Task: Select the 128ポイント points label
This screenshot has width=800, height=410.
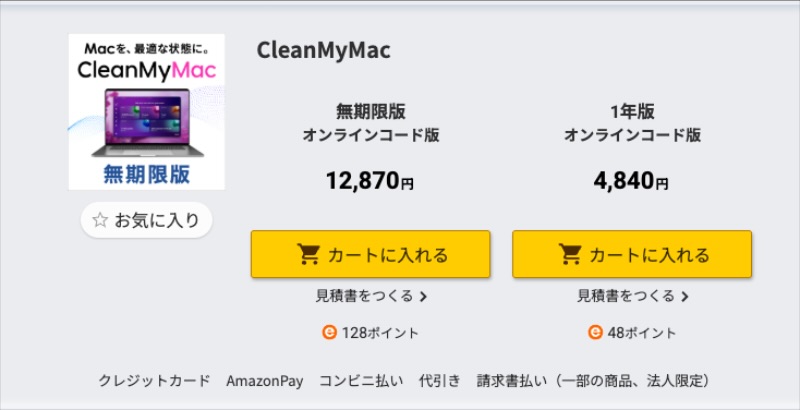Action: tap(380, 333)
